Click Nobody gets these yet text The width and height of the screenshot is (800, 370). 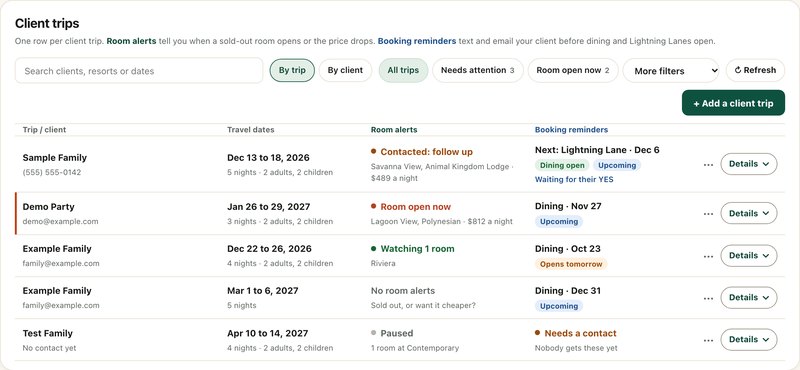pos(576,348)
